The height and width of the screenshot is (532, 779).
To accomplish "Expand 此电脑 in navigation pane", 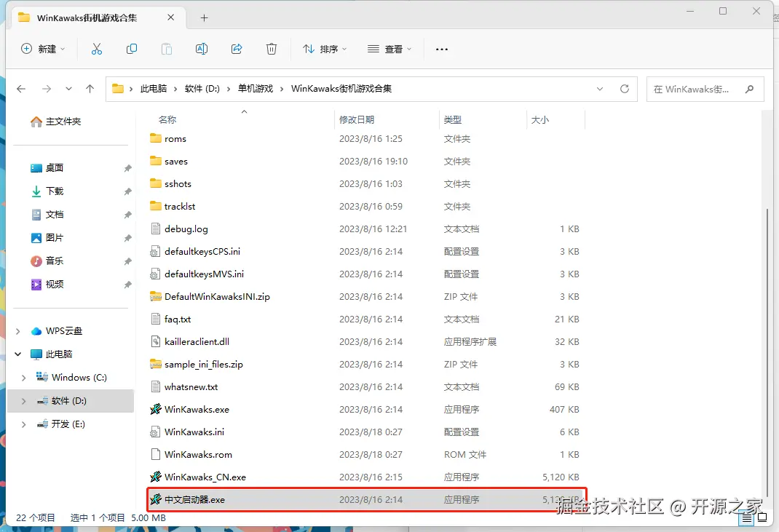I will pos(18,354).
